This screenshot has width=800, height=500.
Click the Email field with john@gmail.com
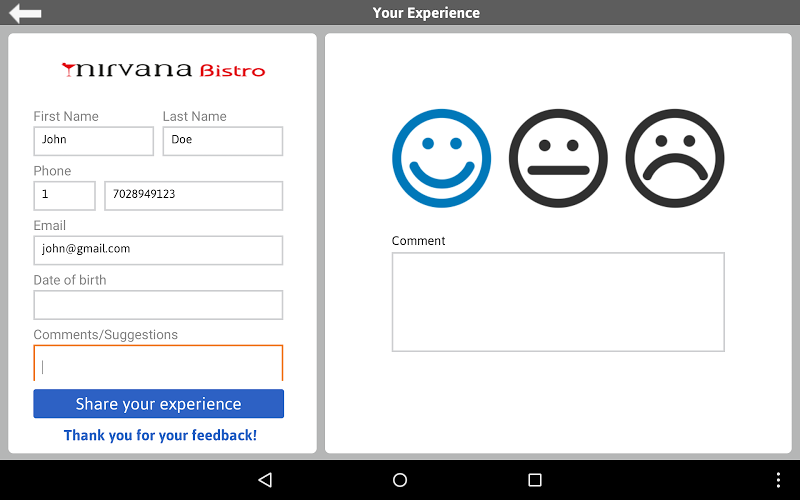pyautogui.click(x=158, y=250)
